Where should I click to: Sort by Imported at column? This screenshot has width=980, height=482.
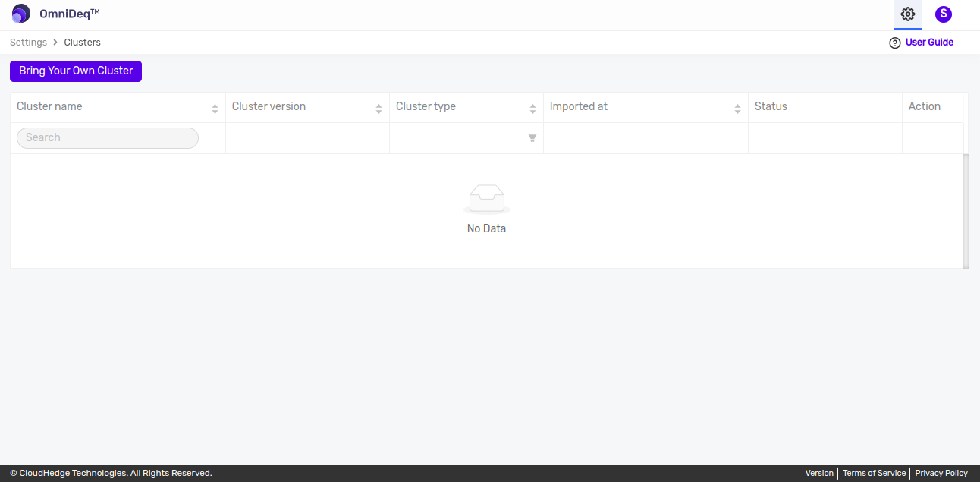(737, 109)
